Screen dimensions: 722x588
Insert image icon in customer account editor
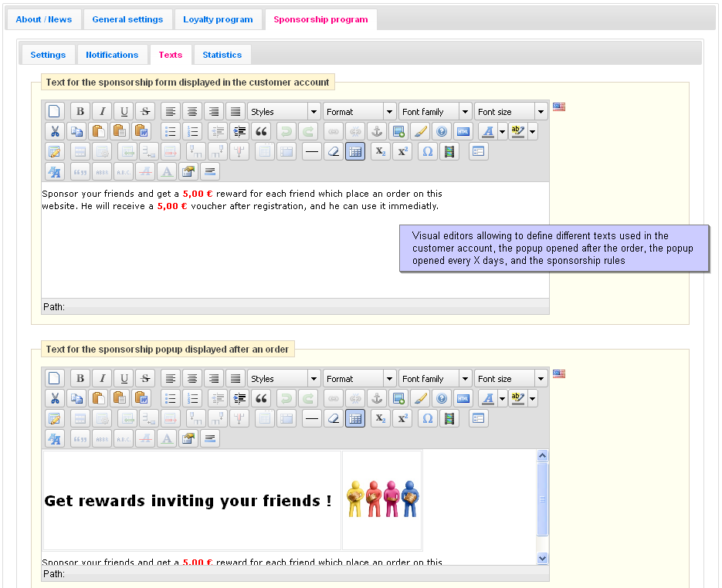(398, 132)
